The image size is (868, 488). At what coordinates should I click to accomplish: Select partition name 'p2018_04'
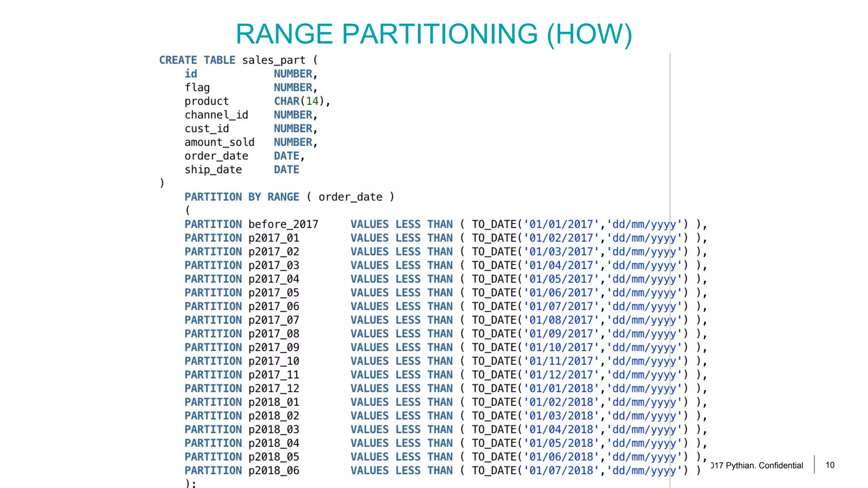(x=274, y=443)
